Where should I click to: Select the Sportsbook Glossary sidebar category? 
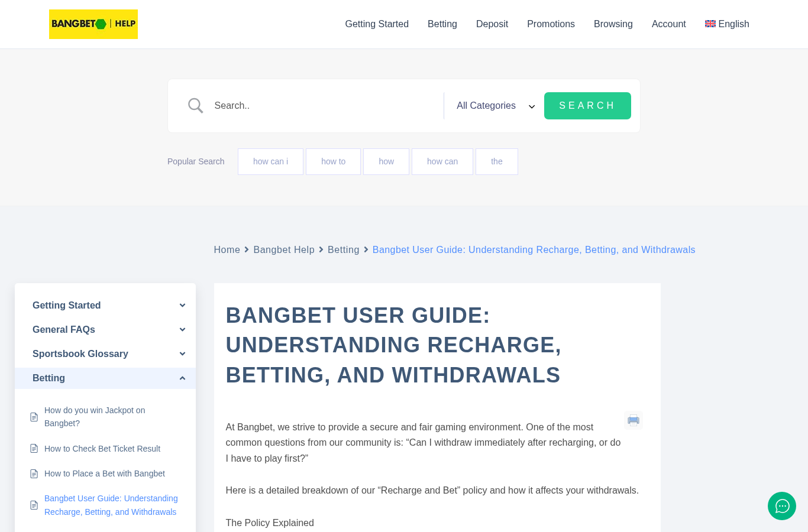(80, 354)
